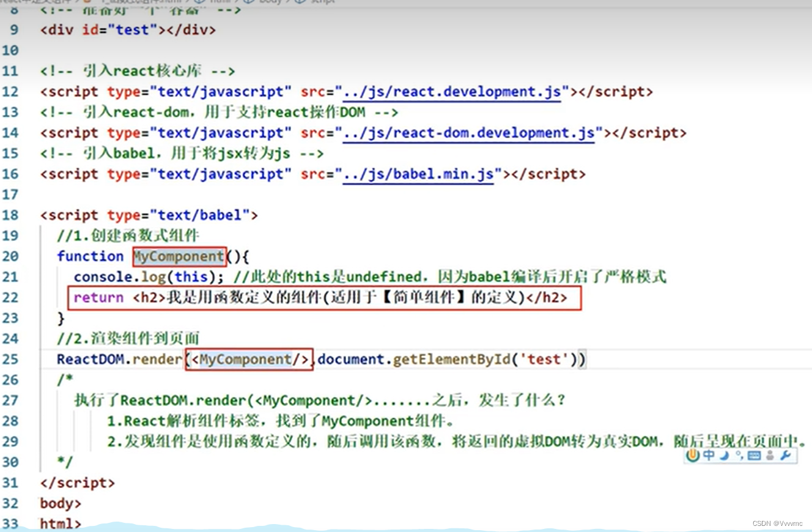Image resolution: width=812 pixels, height=532 pixels.
Task: Click console.log(this) statement
Action: pyautogui.click(x=149, y=277)
